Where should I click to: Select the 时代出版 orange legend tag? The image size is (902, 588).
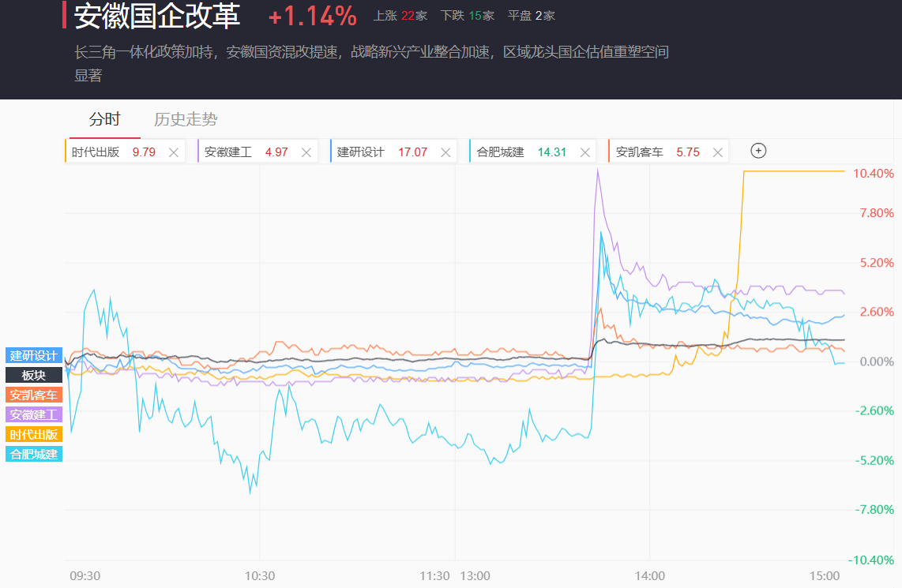pyautogui.click(x=34, y=434)
